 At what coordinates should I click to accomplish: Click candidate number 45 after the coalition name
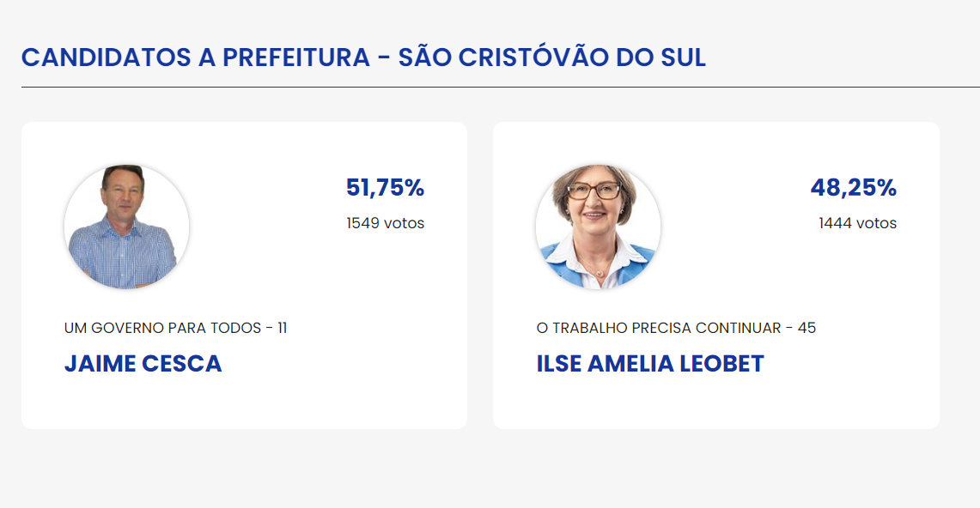tap(807, 328)
